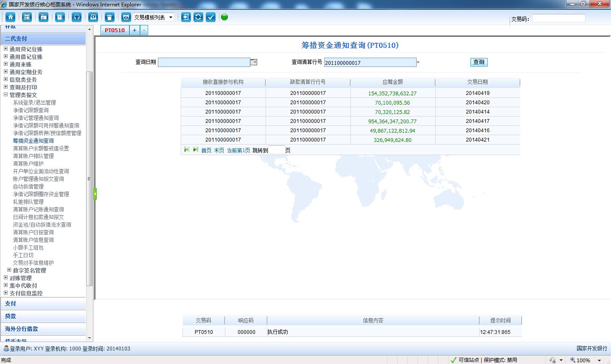Expand the 对账管理 tree node

[x=6, y=278]
